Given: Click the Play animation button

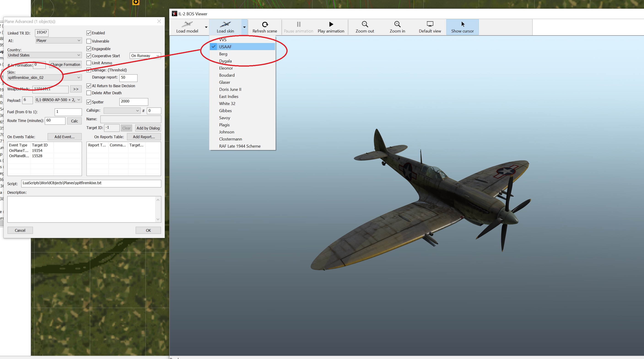Looking at the screenshot, I should tap(331, 27).
